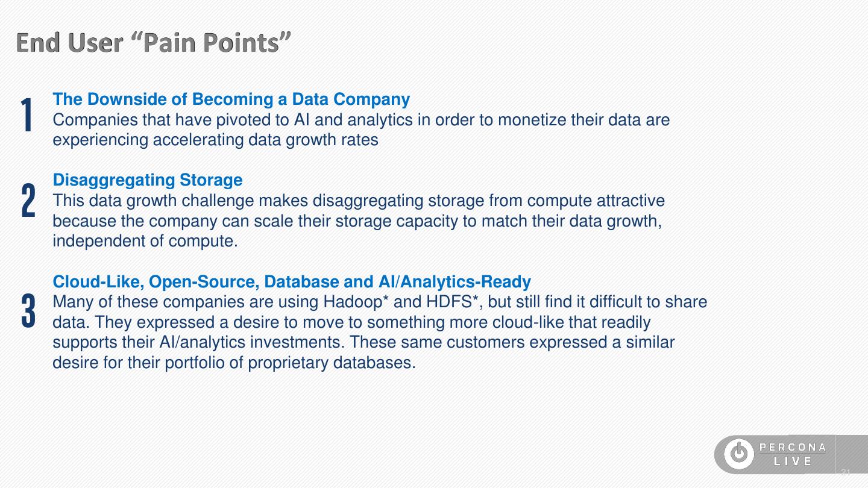Click the "LIVE" text in the logo

click(793, 461)
